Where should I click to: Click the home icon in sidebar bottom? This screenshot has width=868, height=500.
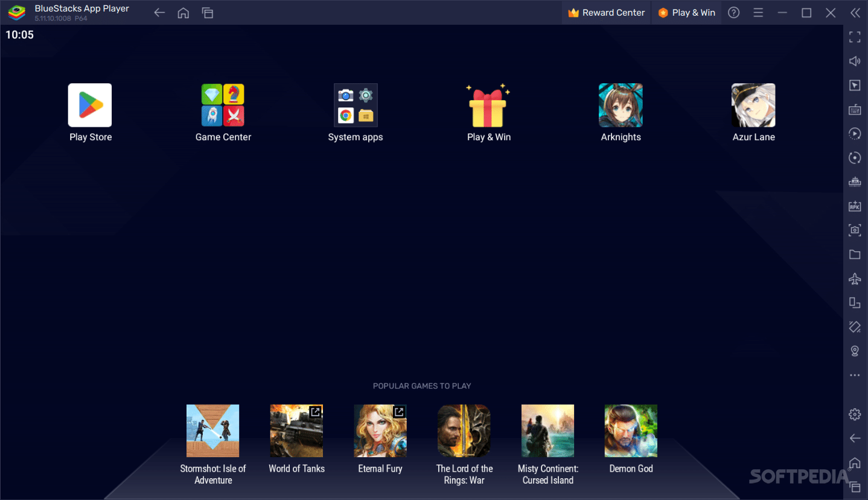coord(855,463)
